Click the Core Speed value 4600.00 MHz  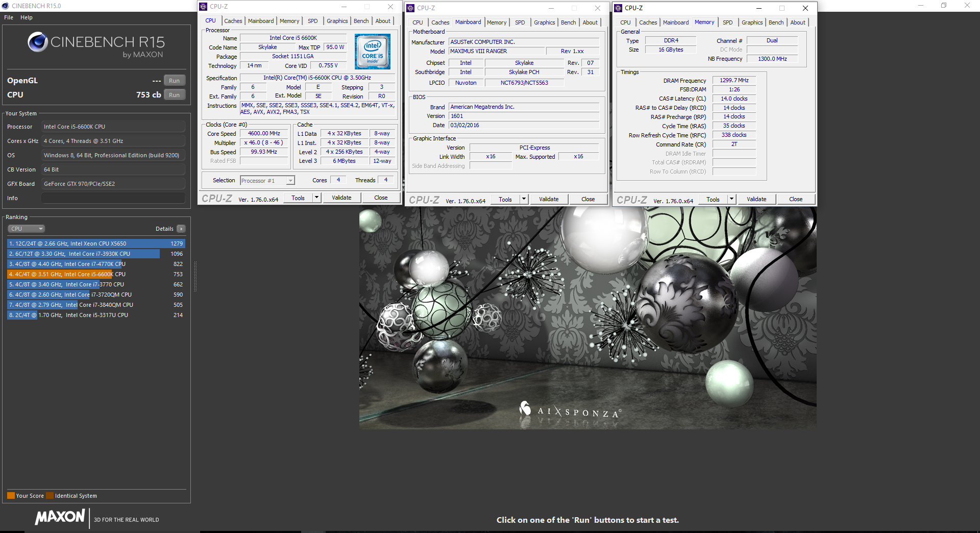(x=264, y=134)
